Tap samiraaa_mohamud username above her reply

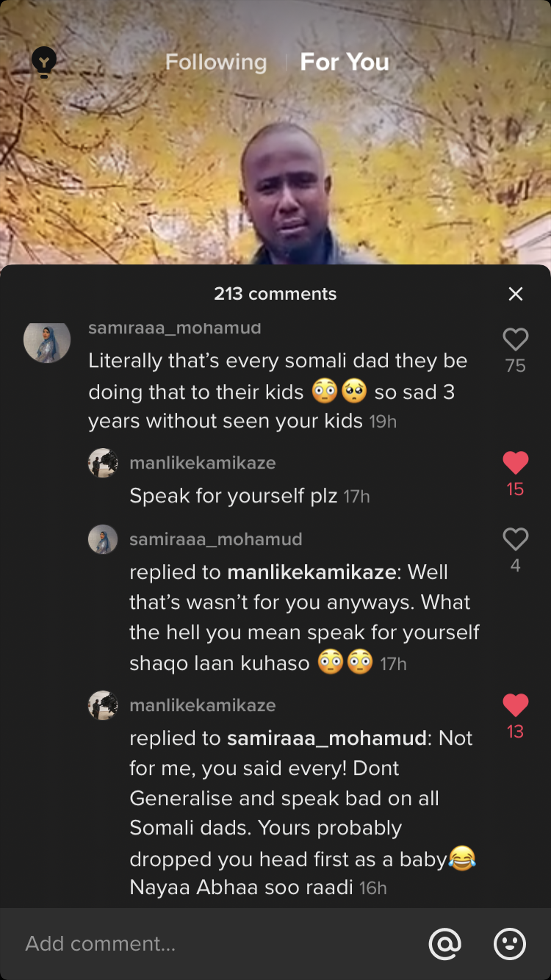coord(215,539)
